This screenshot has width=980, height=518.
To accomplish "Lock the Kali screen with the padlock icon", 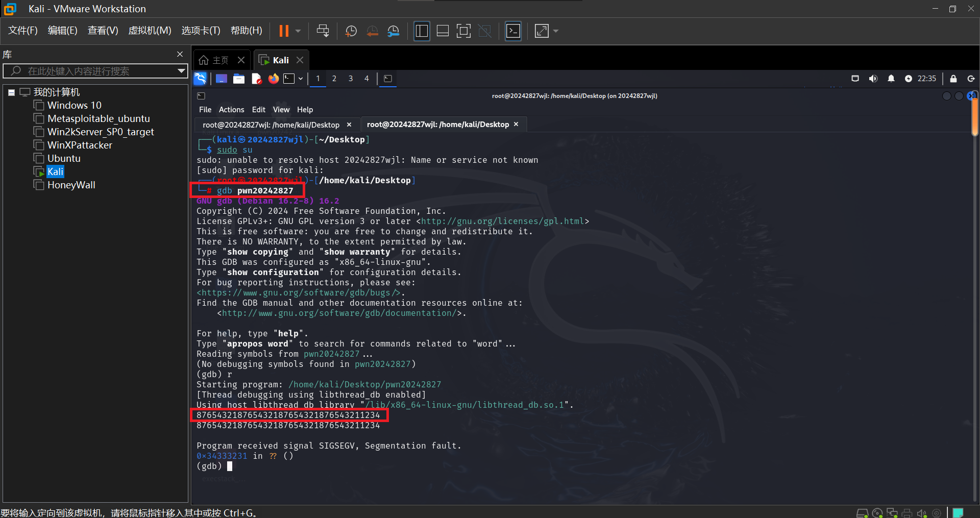I will point(953,79).
